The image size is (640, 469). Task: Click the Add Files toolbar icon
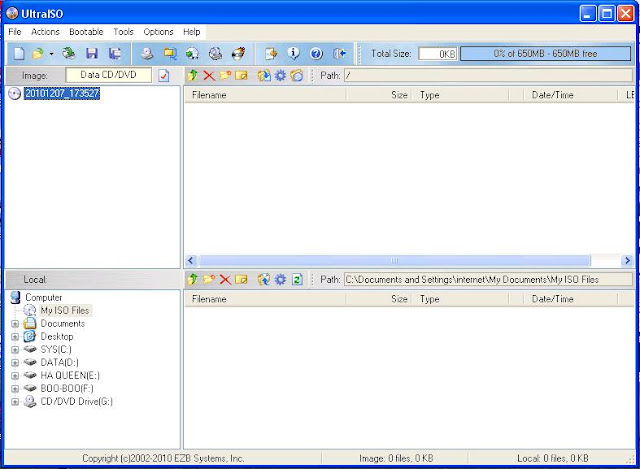coord(271,53)
